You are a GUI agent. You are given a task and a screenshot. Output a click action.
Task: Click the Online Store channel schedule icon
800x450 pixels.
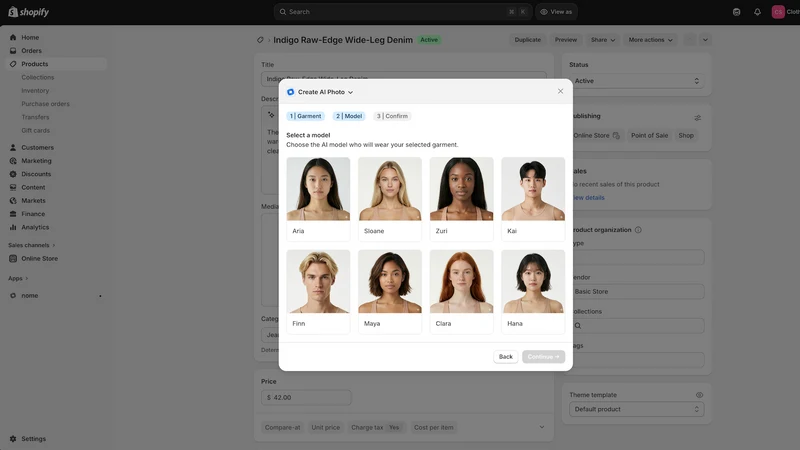click(x=616, y=136)
